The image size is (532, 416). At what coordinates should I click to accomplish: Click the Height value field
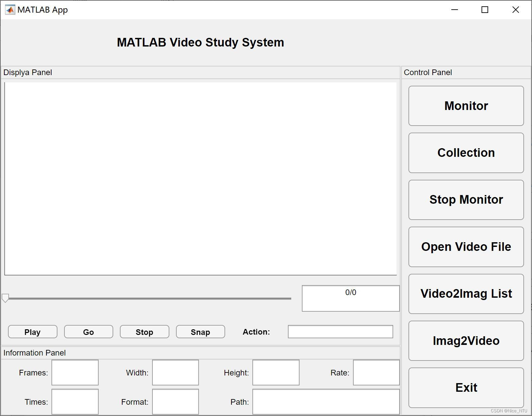pos(276,372)
